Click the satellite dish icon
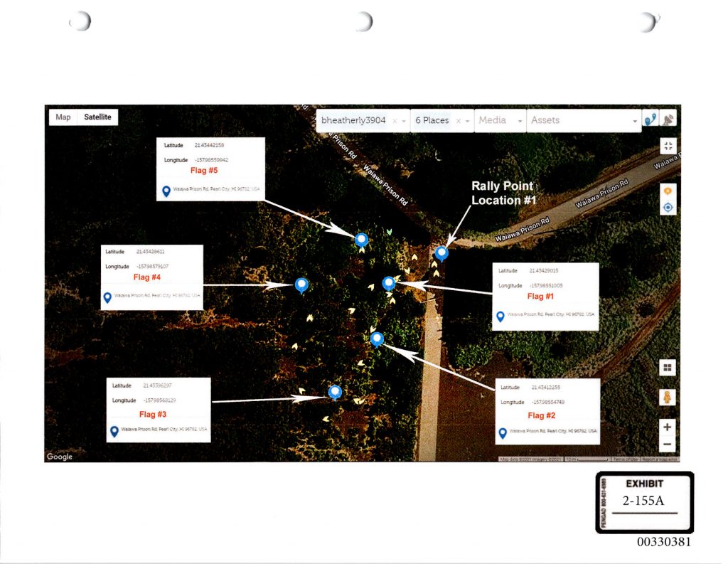The height and width of the screenshot is (564, 728). point(667,121)
